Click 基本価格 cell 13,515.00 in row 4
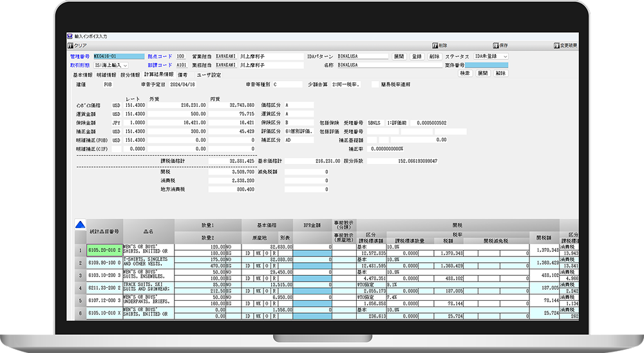 [267, 284]
